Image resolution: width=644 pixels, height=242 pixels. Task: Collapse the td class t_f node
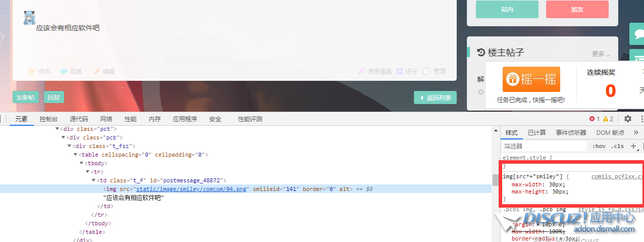click(x=94, y=180)
